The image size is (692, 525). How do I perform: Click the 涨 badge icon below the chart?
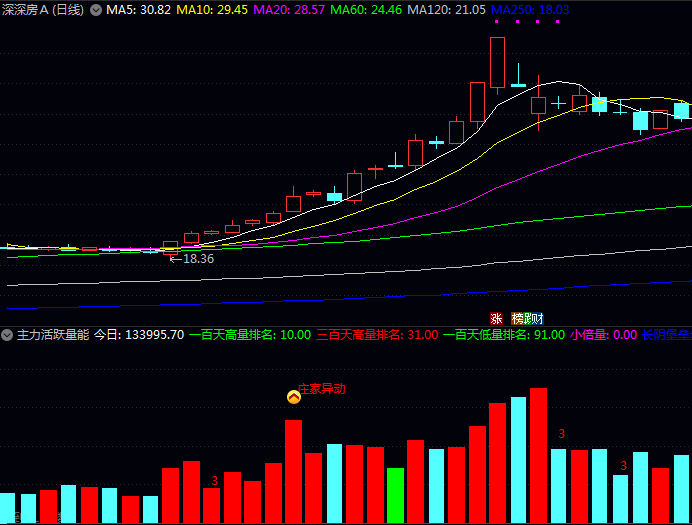click(496, 318)
